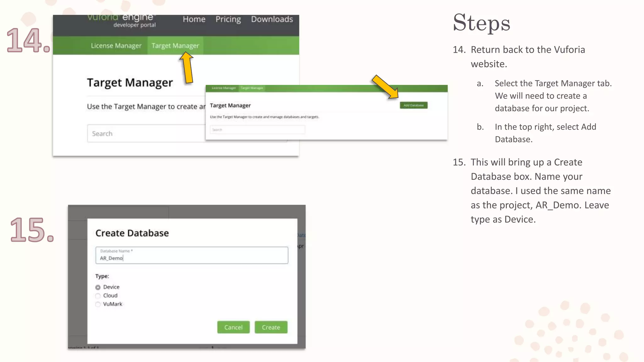This screenshot has width=644, height=362.
Task: Click the Vuforia engine developer portal logo
Action: point(121,21)
